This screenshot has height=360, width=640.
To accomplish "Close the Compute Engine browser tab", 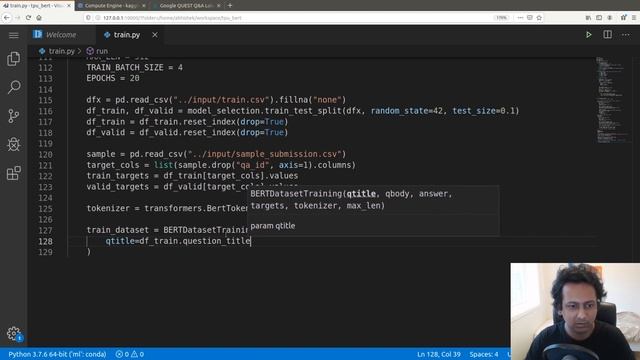I will [144, 6].
